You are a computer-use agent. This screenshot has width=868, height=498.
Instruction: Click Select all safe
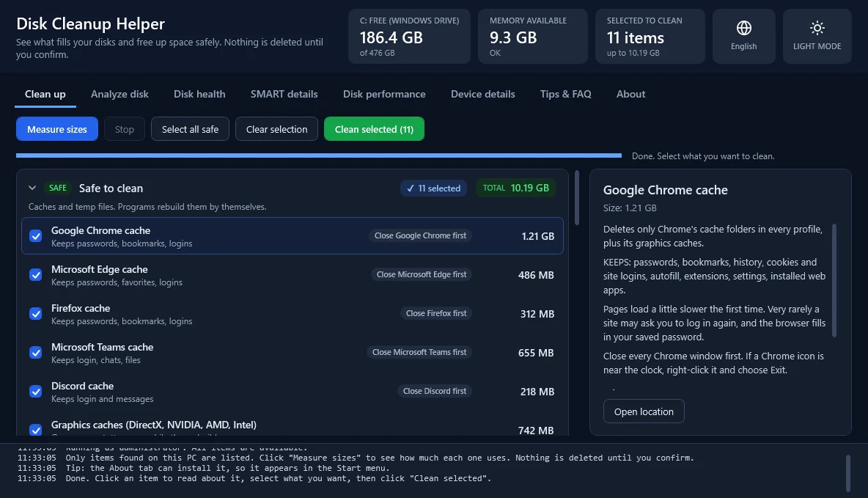point(190,129)
